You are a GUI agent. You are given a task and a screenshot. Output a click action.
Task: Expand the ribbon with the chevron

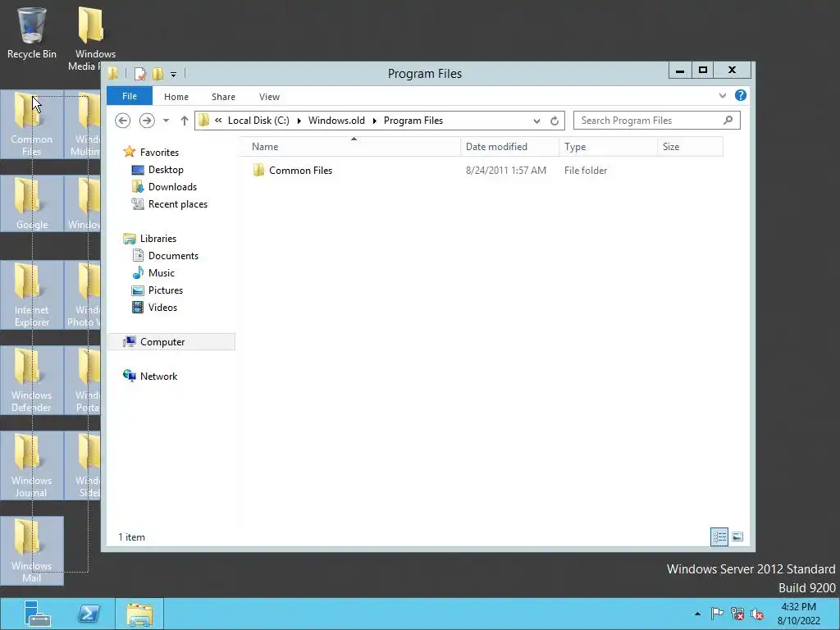pyautogui.click(x=723, y=95)
